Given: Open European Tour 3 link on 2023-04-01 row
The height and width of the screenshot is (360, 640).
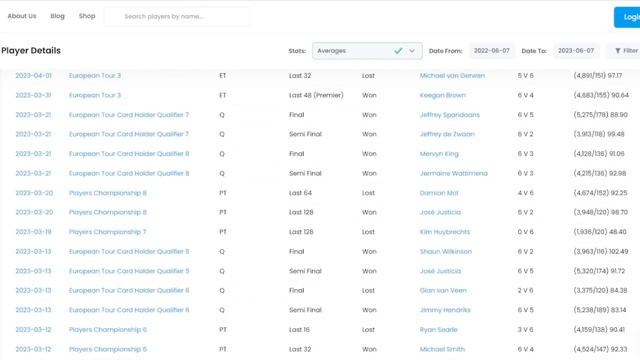Looking at the screenshot, I should pyautogui.click(x=95, y=76).
